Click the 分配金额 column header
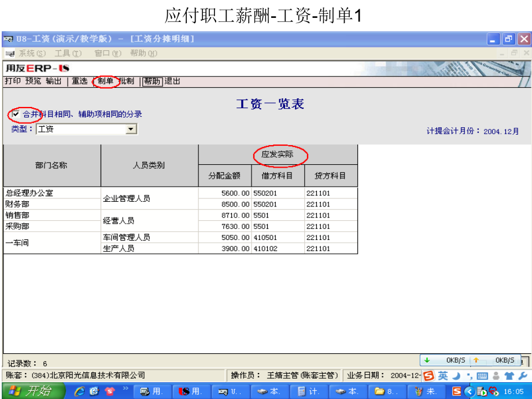This screenshot has height=399, width=532. tap(224, 176)
